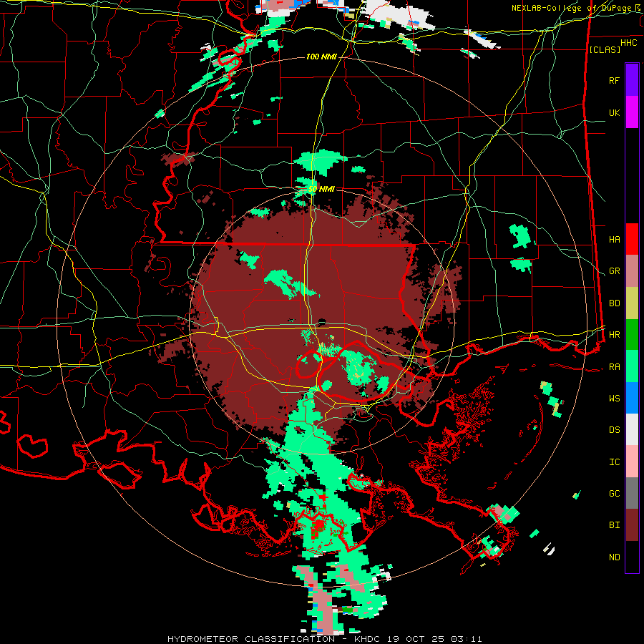Click the 03:11 timestamp

click(466, 639)
